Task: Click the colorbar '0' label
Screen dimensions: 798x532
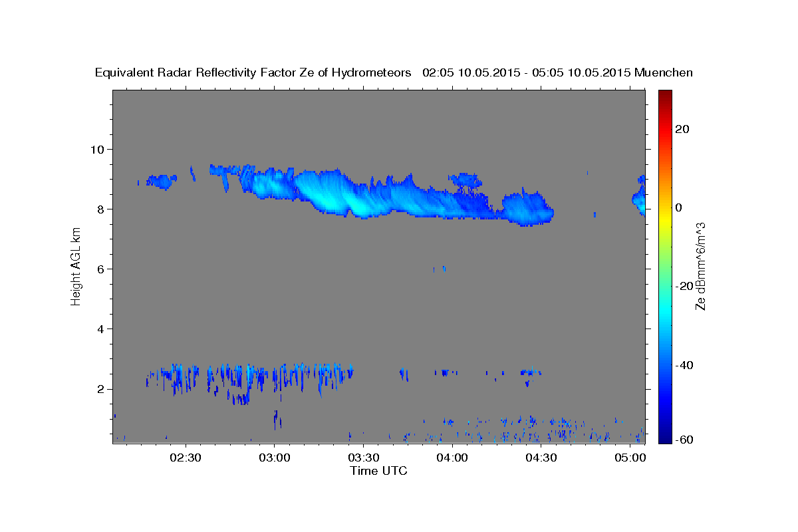Action: click(678, 207)
